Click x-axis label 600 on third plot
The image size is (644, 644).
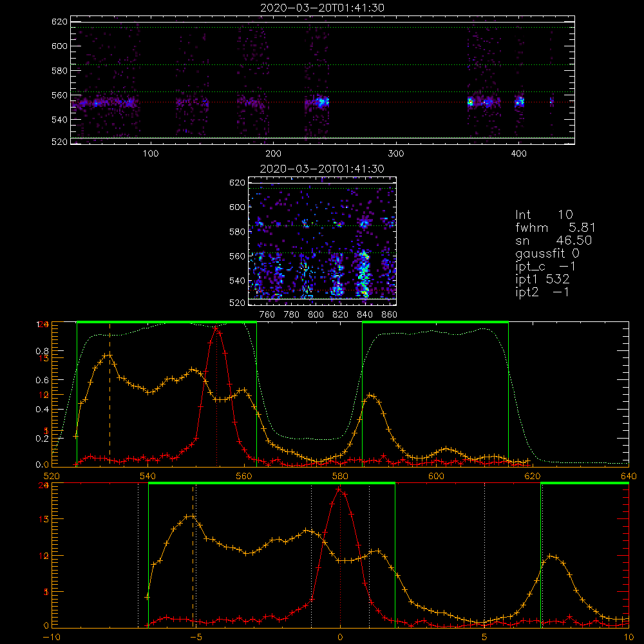click(436, 476)
